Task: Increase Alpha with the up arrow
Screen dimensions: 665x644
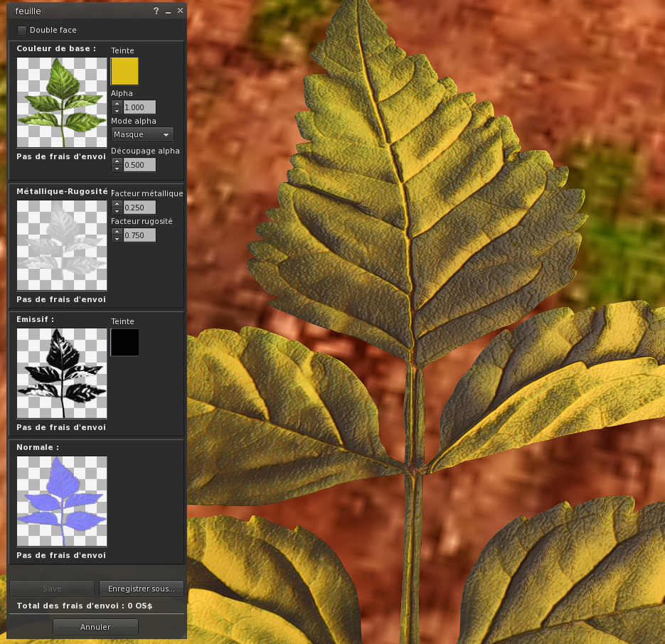Action: [117, 104]
